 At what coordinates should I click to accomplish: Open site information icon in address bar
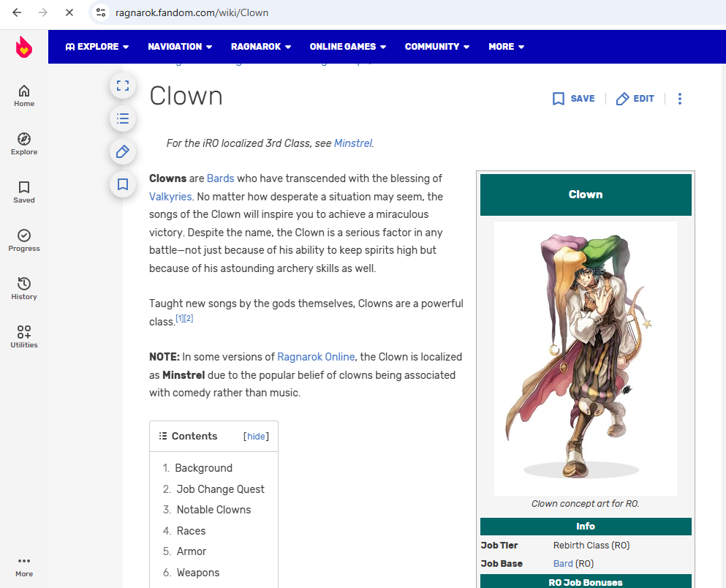pos(101,12)
